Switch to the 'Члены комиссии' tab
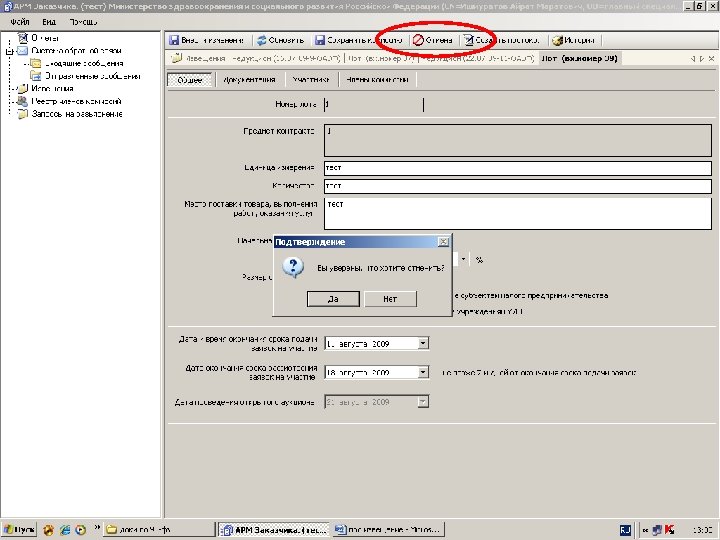720x540 pixels. point(377,79)
